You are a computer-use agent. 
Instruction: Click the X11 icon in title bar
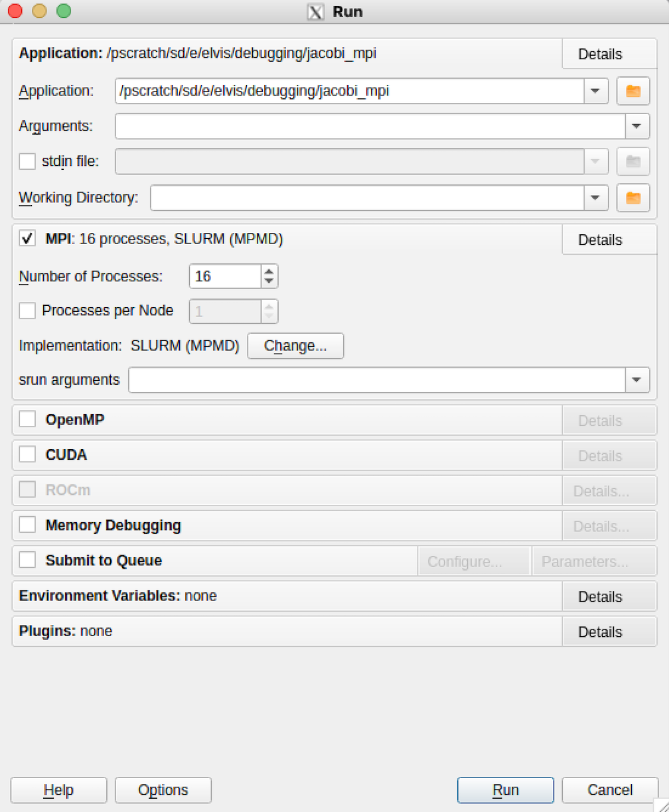coord(316,12)
